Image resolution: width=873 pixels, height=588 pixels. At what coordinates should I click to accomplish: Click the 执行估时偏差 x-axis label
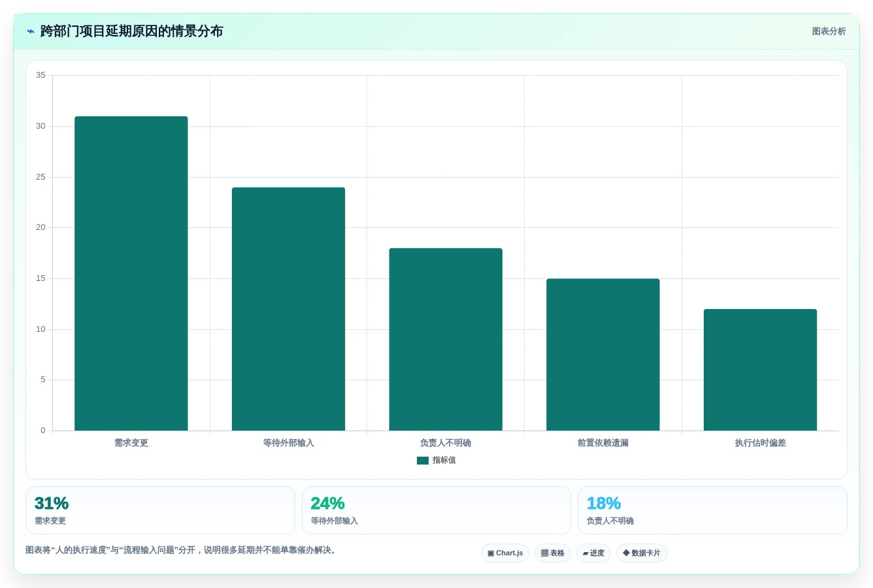tap(760, 443)
